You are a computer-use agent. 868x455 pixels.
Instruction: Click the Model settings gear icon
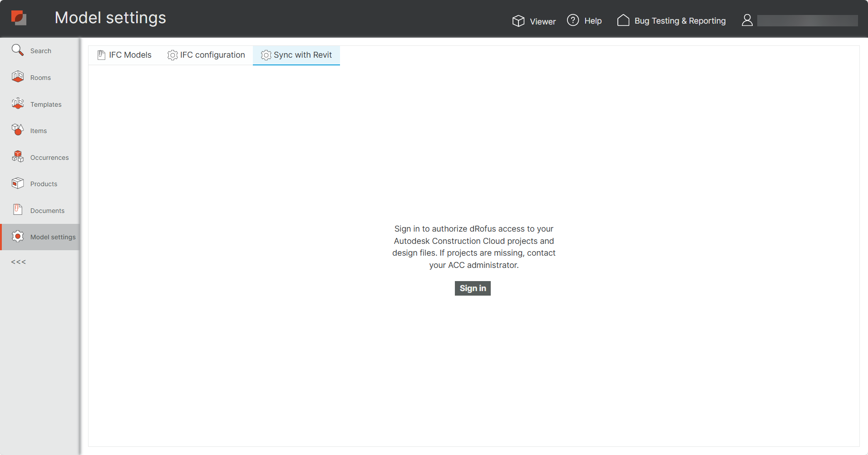[18, 237]
